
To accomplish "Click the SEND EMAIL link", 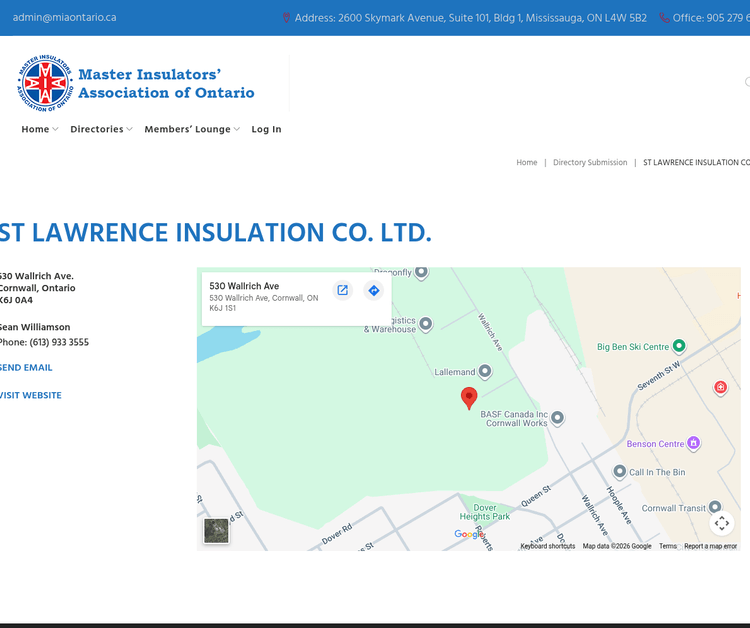I will 26,368.
